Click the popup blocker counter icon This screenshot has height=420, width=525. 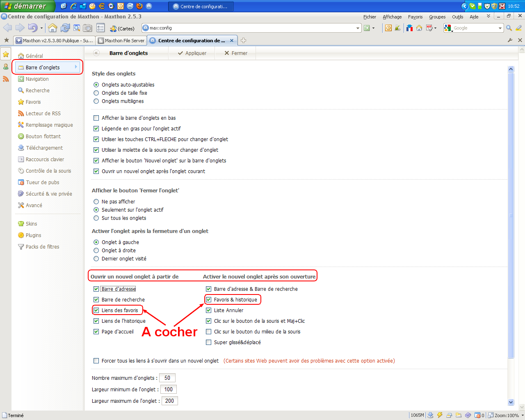click(479, 415)
